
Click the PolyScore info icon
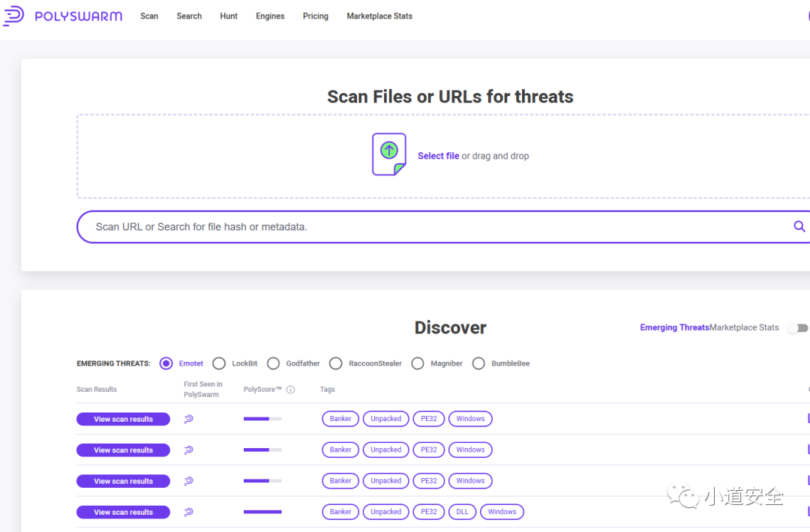291,390
